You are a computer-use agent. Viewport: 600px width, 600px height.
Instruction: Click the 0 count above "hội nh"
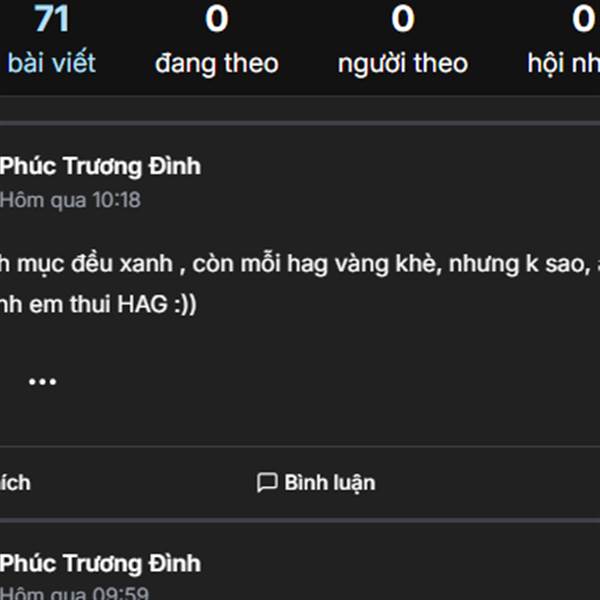pyautogui.click(x=583, y=19)
